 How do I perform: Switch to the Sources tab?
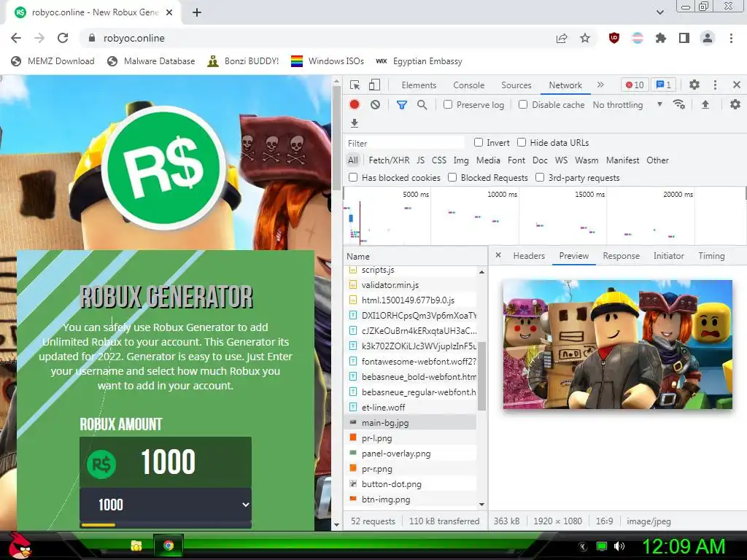(516, 85)
